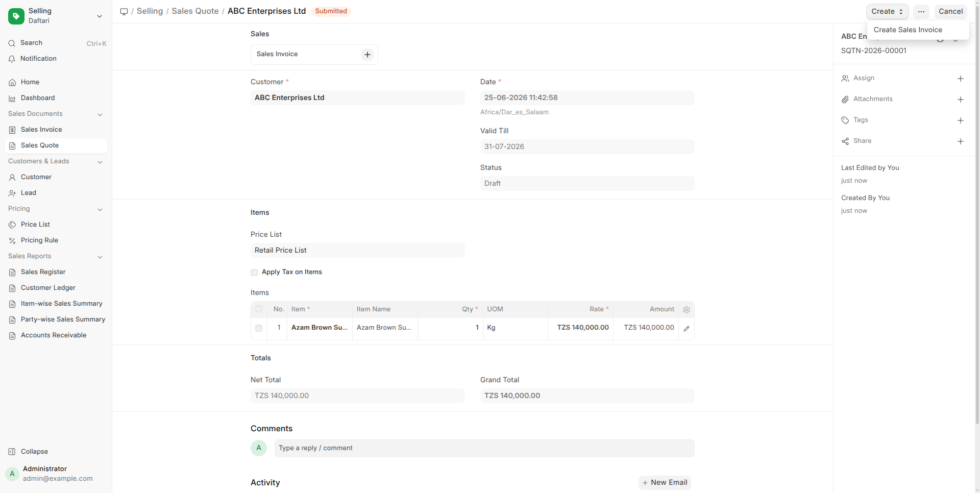Click the page vertical scrollbar
This screenshot has width=980, height=493.
[x=977, y=214]
